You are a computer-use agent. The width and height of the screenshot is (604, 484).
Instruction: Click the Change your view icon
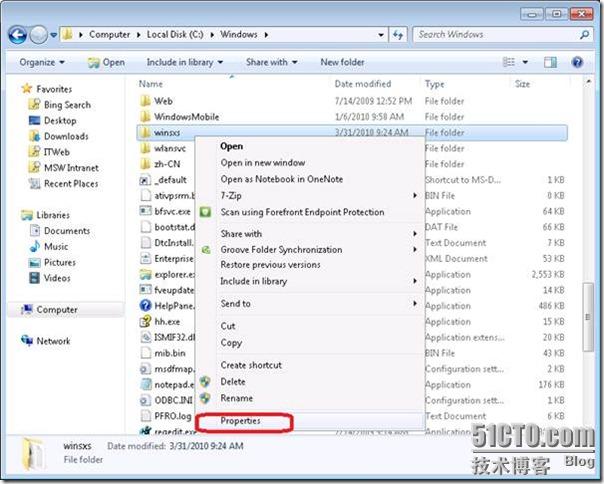click(509, 62)
